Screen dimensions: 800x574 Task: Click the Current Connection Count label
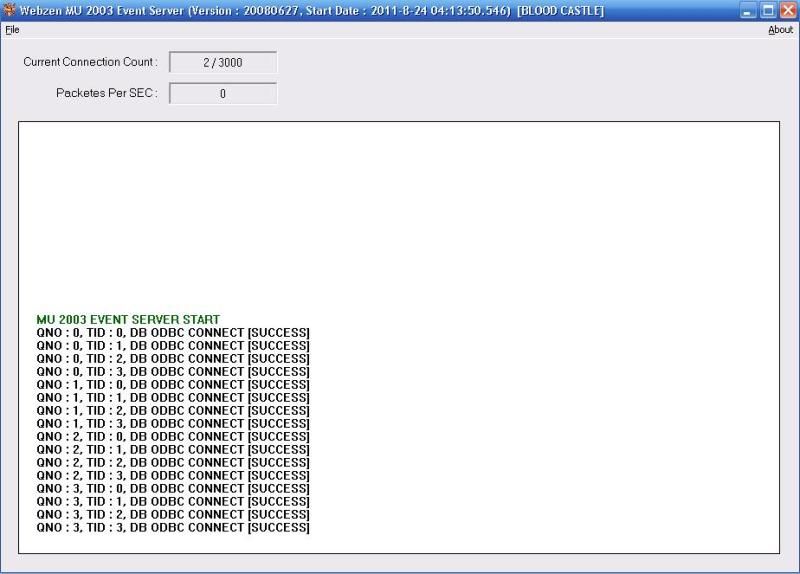pos(90,62)
